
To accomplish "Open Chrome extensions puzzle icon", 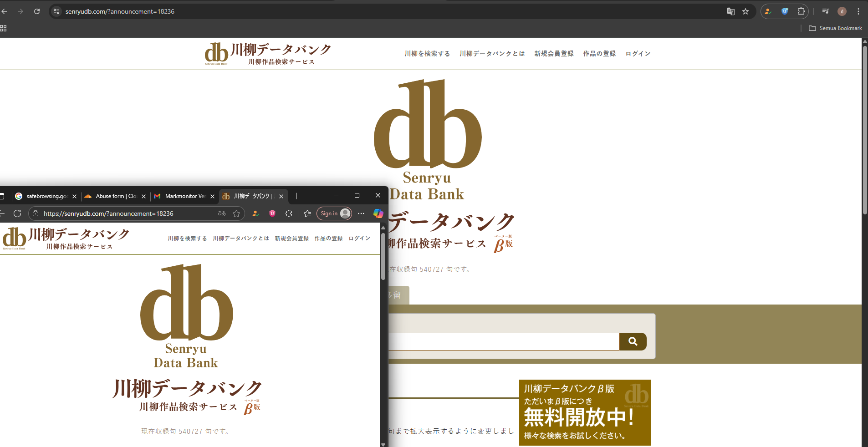I will pos(801,11).
